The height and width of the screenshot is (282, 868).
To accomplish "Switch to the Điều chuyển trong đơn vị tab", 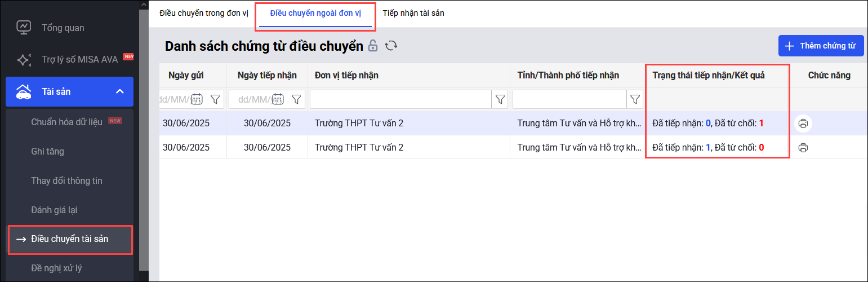I will [x=203, y=13].
